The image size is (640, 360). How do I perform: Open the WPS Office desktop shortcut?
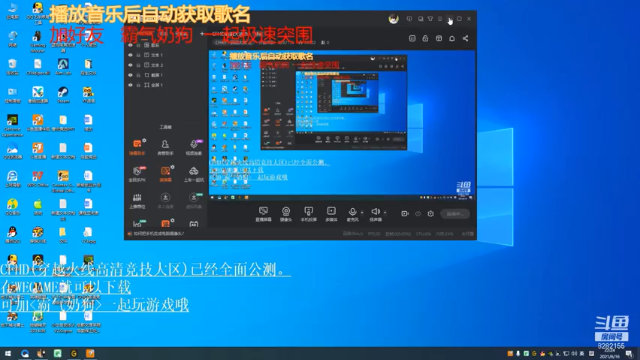click(x=38, y=179)
